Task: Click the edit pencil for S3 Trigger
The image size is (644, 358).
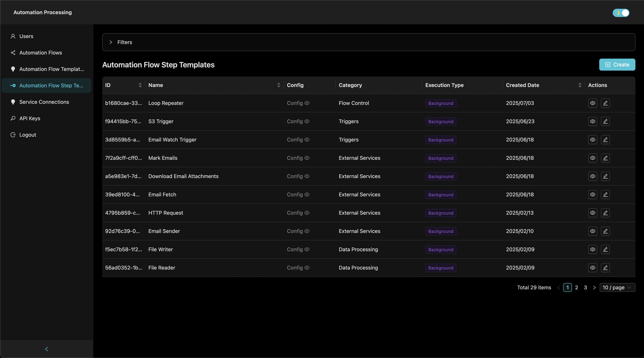Action: pyautogui.click(x=606, y=121)
